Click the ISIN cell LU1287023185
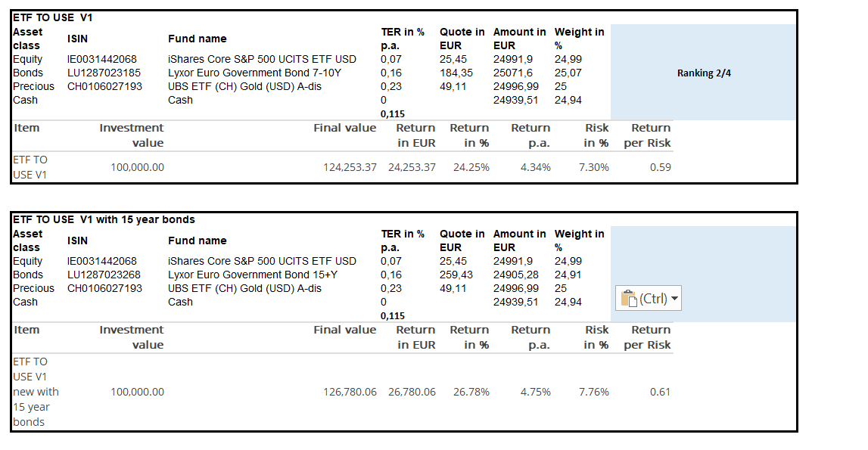Image resolution: width=868 pixels, height=450 pixels. (x=104, y=73)
